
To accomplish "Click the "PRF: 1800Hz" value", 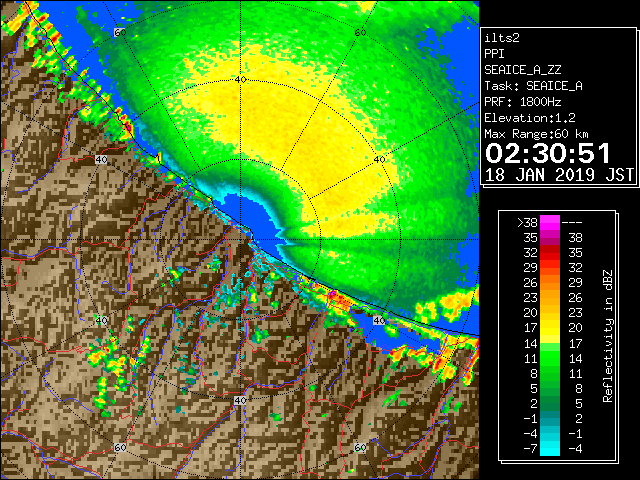I will (x=523, y=102).
